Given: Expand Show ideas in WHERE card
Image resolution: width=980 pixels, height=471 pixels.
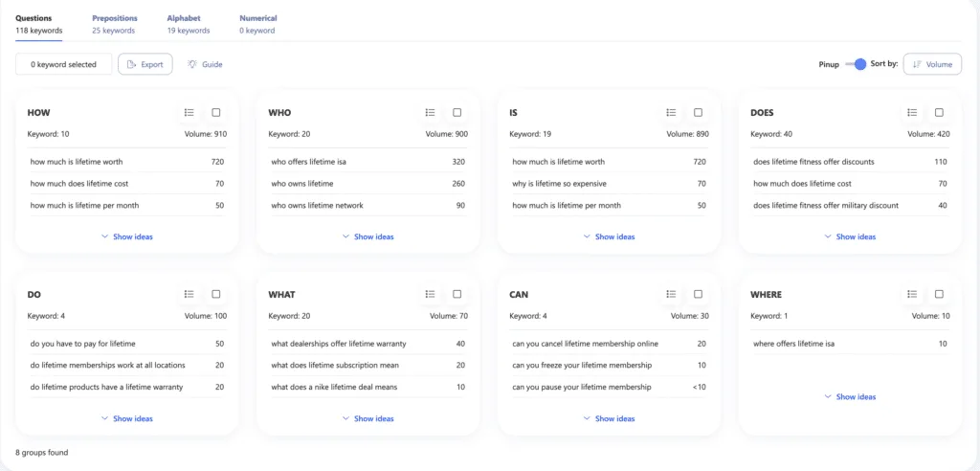Looking at the screenshot, I should click(850, 396).
